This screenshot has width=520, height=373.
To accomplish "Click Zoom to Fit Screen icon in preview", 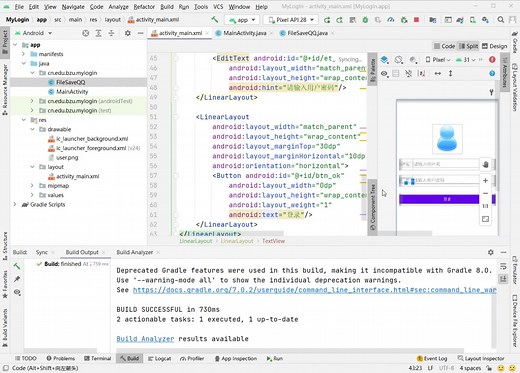I will point(485,219).
